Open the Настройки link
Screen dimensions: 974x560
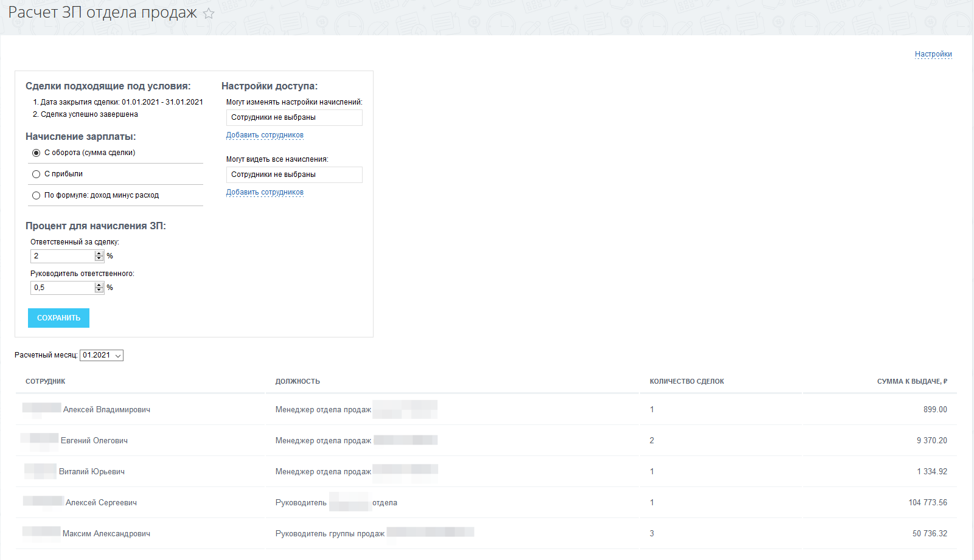click(933, 54)
